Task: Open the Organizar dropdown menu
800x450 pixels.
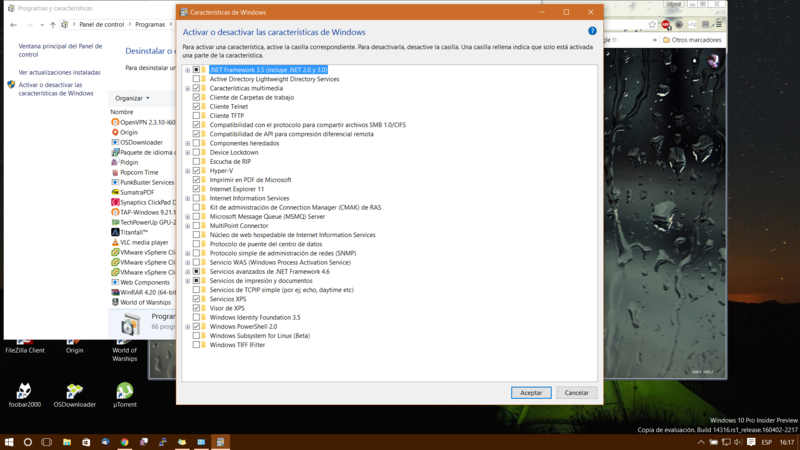Action: click(x=131, y=98)
